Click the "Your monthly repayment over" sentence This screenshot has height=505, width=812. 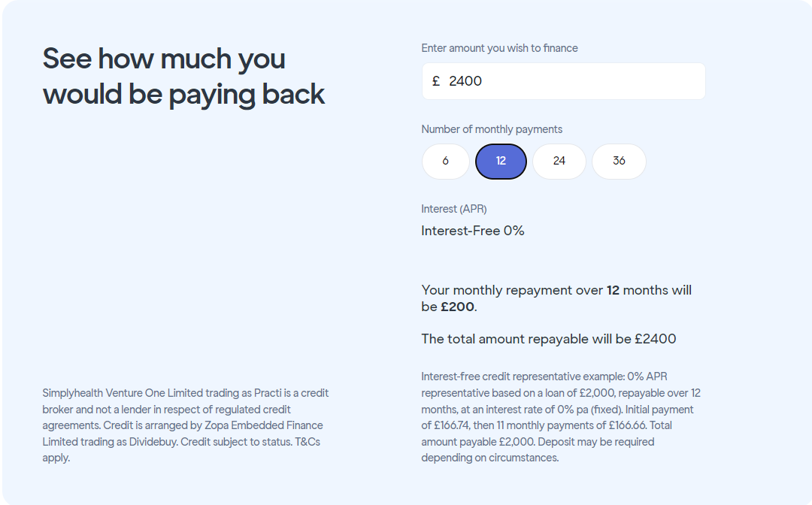point(513,290)
